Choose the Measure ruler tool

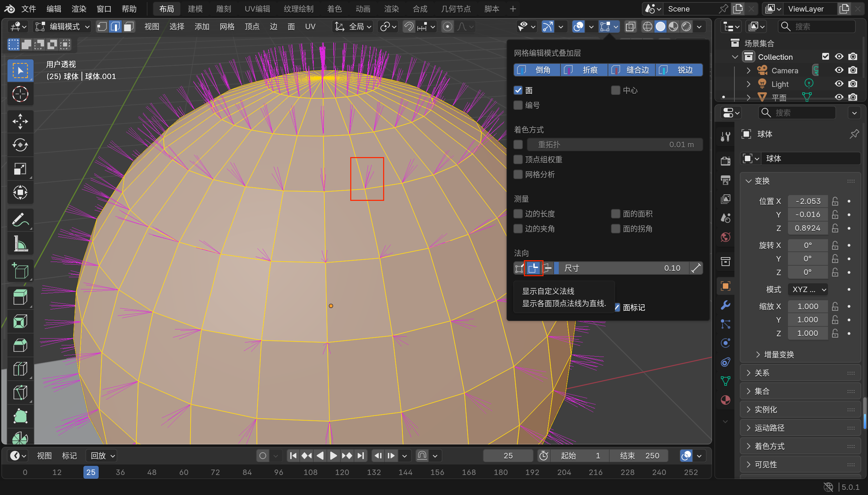[x=20, y=243]
